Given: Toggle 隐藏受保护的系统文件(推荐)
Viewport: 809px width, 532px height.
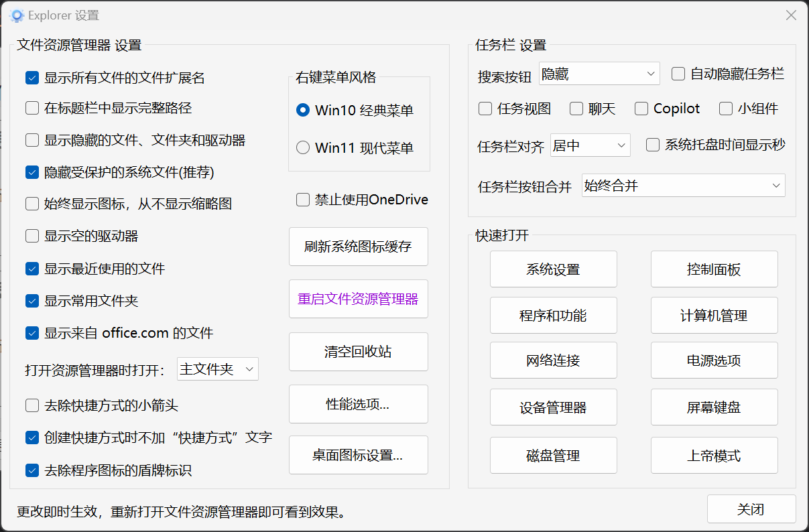Looking at the screenshot, I should tap(32, 172).
